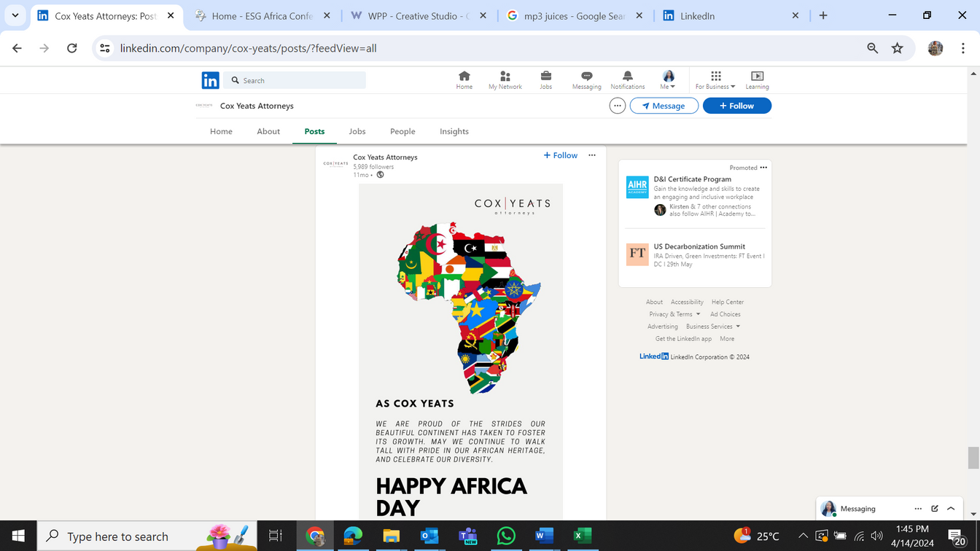Switch to the Insights tab
This screenshot has width=980, height=551.
[454, 131]
